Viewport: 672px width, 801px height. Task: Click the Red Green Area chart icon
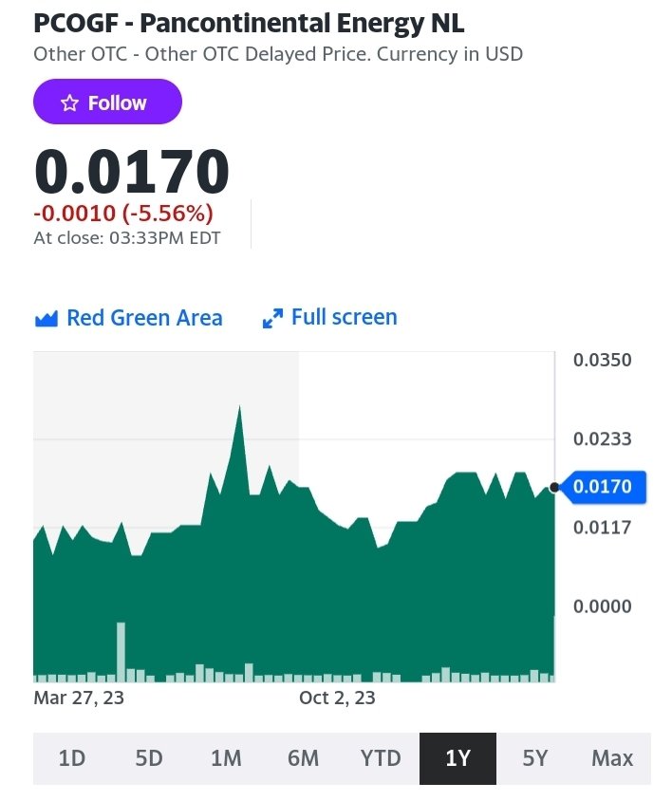[x=46, y=318]
